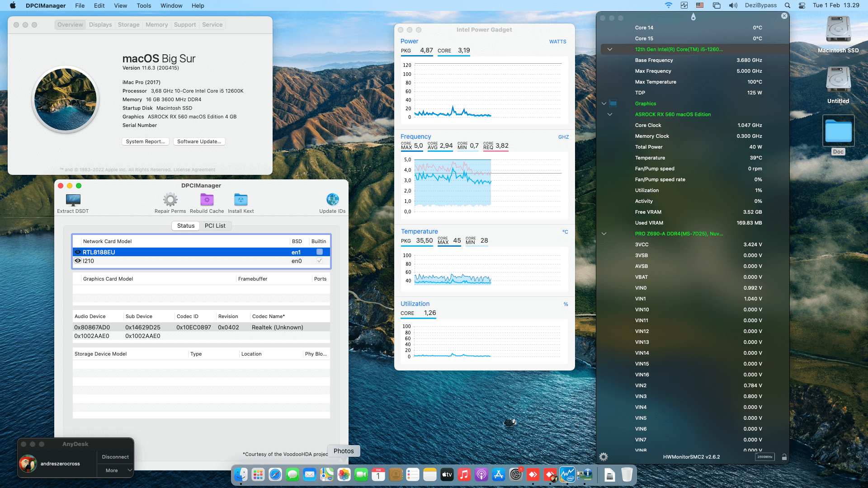
Task: Click the System Report... button
Action: (x=145, y=141)
